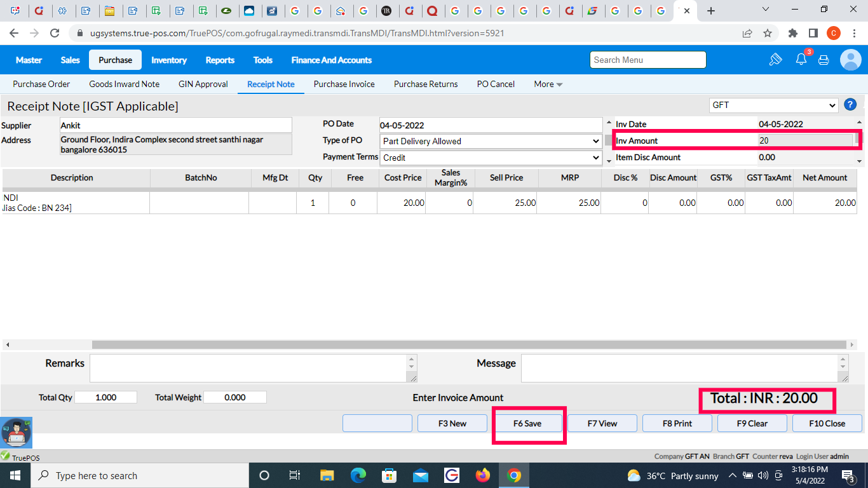The width and height of the screenshot is (868, 488).
Task: Click into the Remarks text box
Action: click(248, 369)
